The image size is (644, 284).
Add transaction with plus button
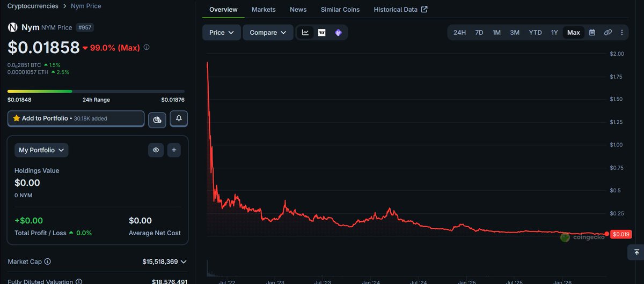click(x=174, y=150)
